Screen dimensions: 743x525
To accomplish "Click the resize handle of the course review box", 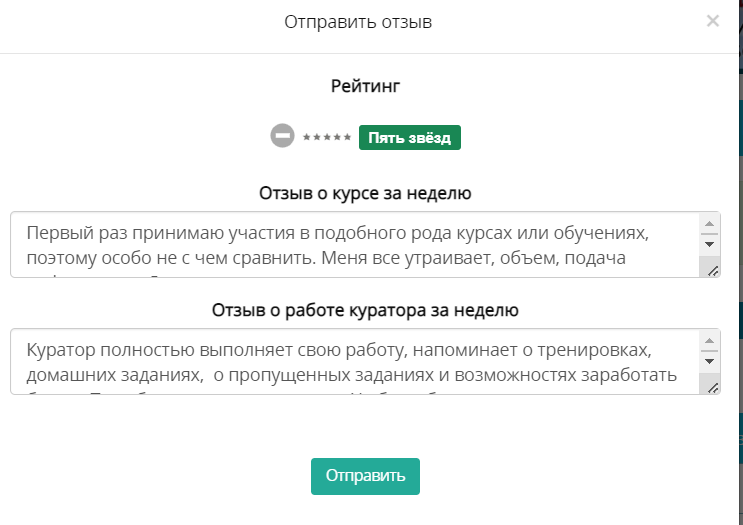I will [x=713, y=271].
